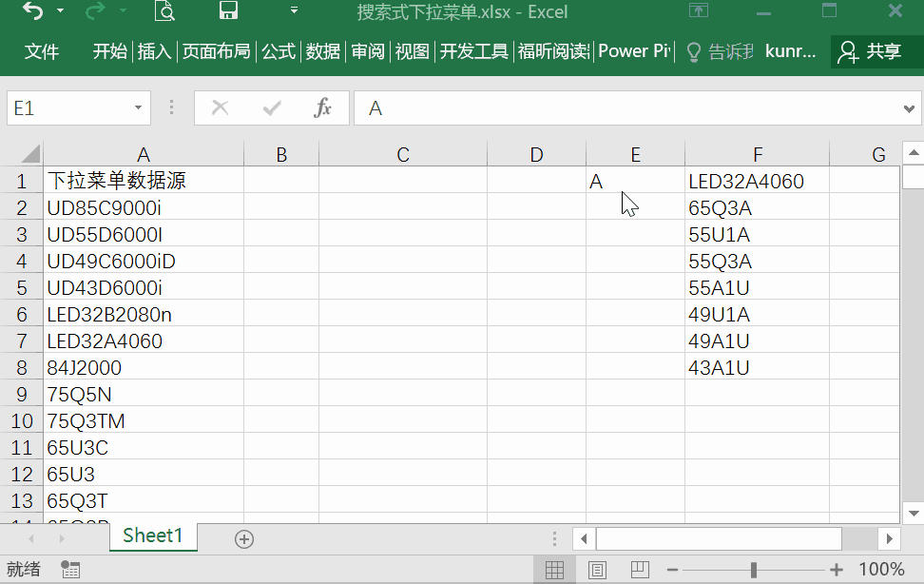
Task: Click the Redo arrow icon
Action: point(95,10)
